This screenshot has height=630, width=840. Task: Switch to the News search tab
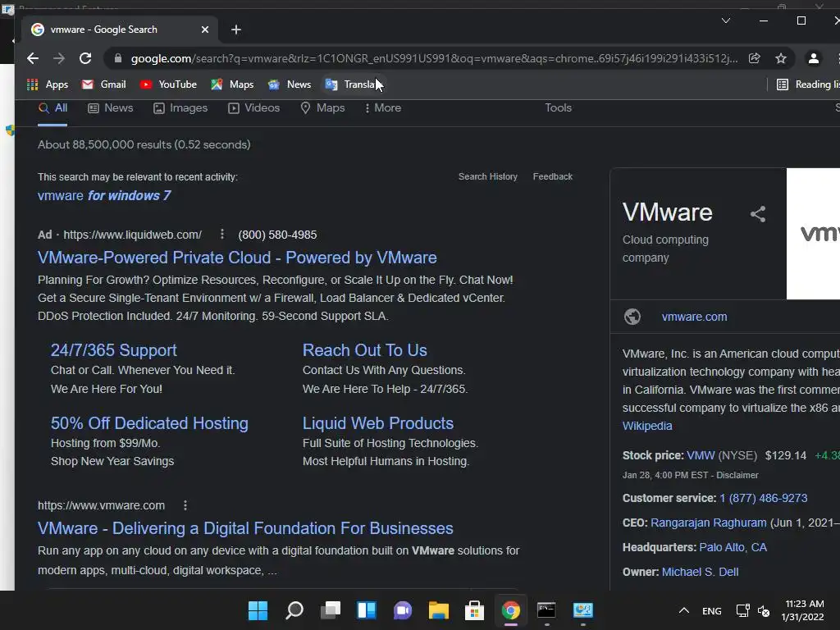[x=111, y=107]
